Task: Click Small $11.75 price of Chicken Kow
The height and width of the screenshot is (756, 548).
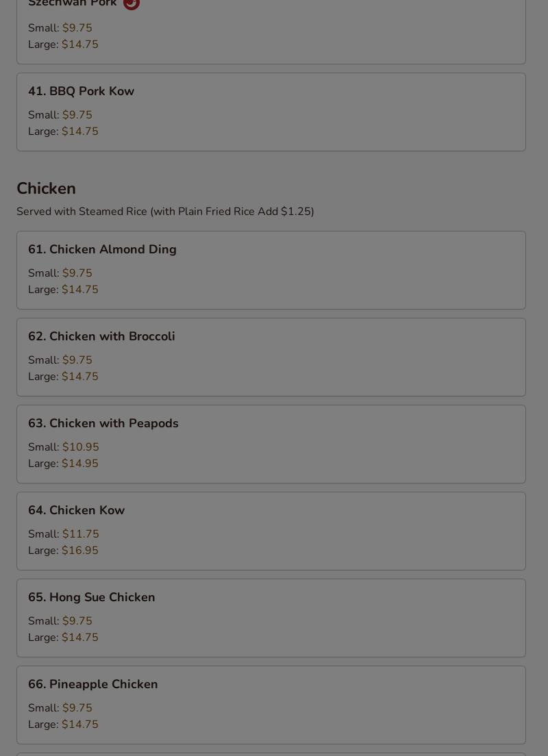Action: coord(64,534)
